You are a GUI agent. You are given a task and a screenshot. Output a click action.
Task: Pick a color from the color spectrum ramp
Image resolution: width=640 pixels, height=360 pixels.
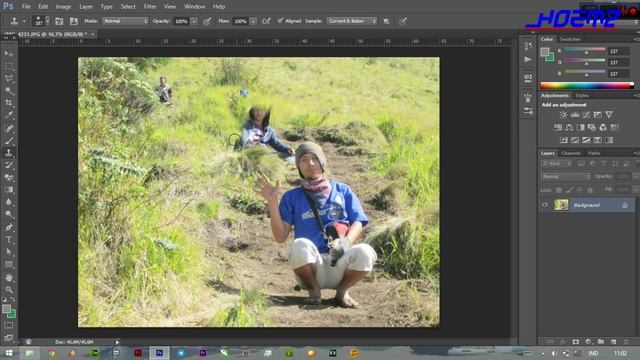pos(587,85)
